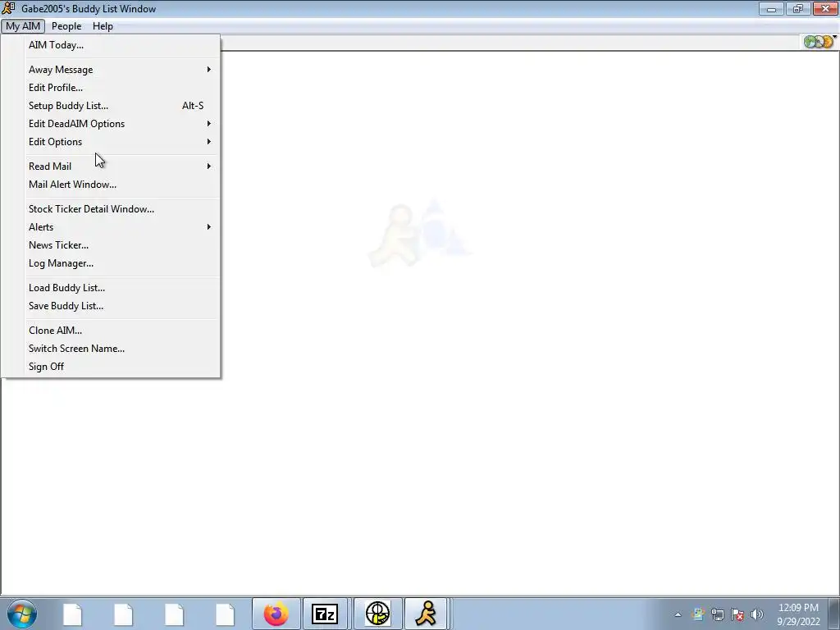Image resolution: width=840 pixels, height=630 pixels.
Task: Open the People menu
Action: coord(66,26)
